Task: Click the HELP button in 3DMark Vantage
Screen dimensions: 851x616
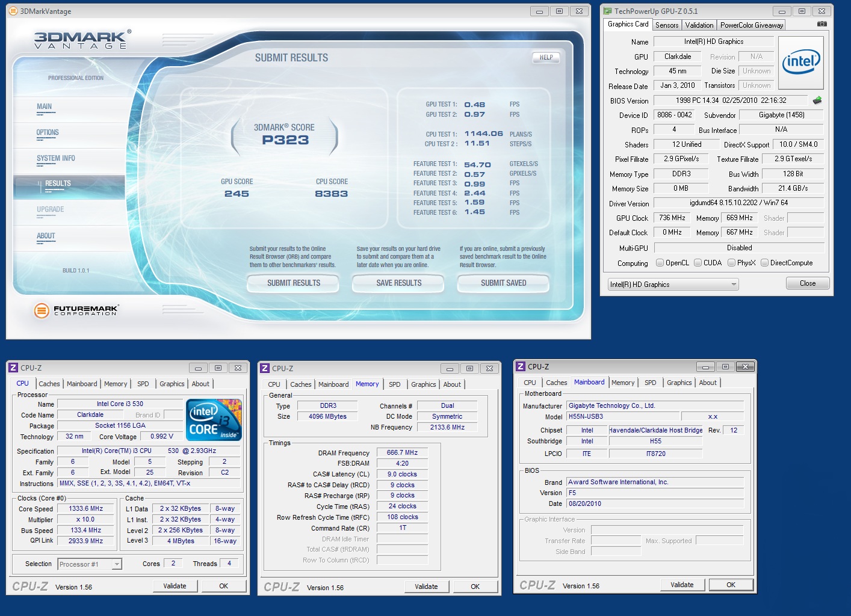Action: click(x=546, y=58)
